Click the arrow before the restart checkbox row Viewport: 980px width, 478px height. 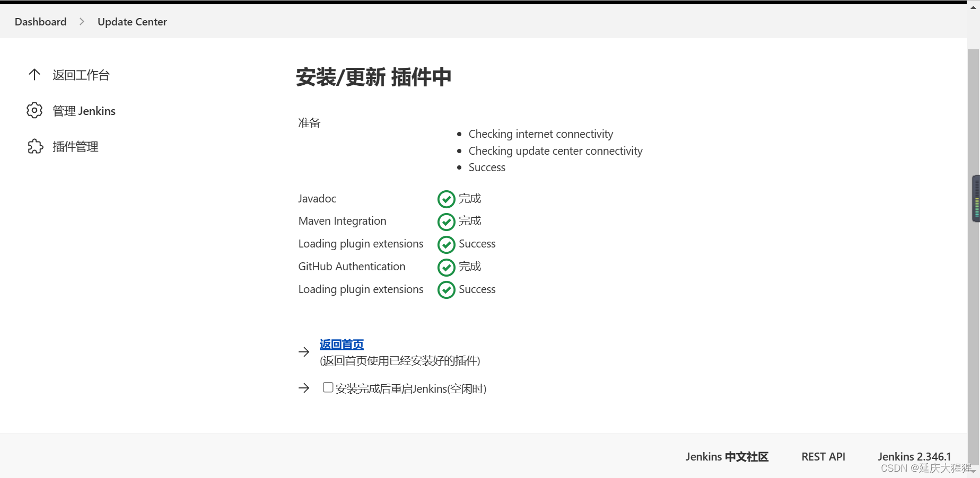coord(303,388)
